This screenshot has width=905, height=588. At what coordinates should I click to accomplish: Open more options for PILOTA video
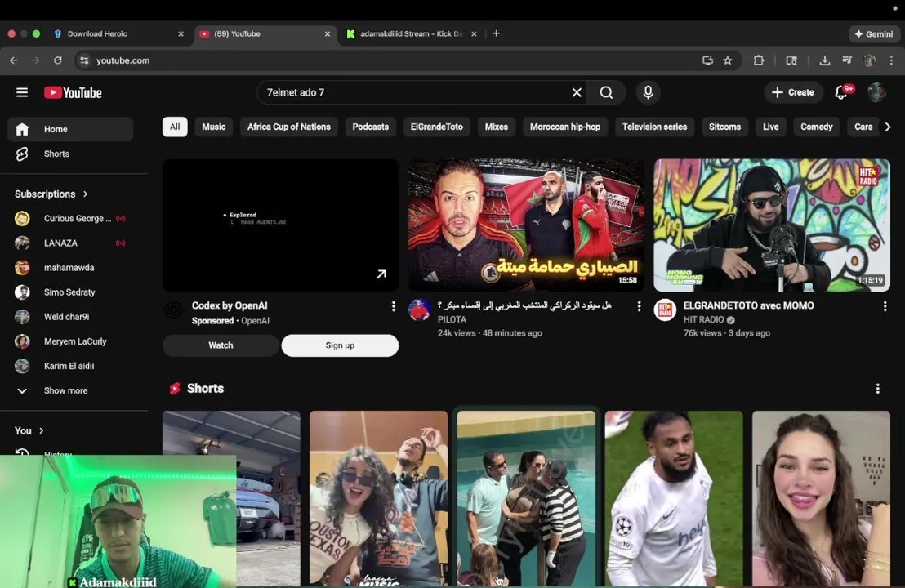[x=639, y=306]
